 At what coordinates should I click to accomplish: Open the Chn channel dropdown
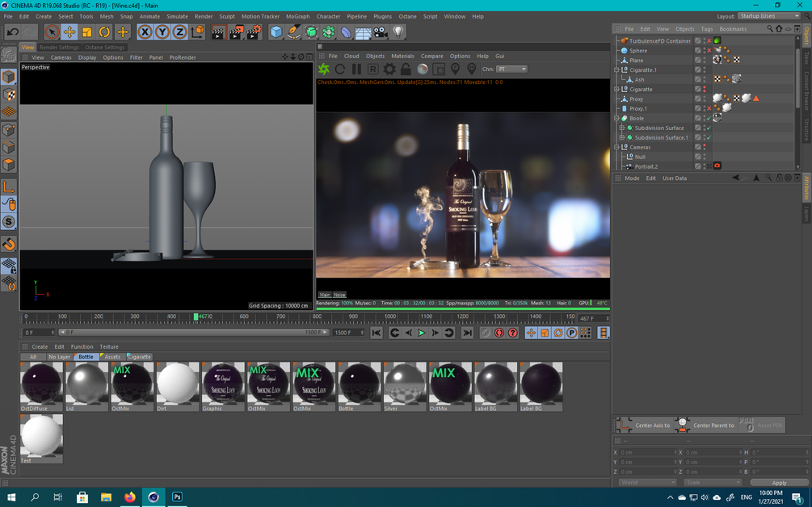click(x=511, y=69)
